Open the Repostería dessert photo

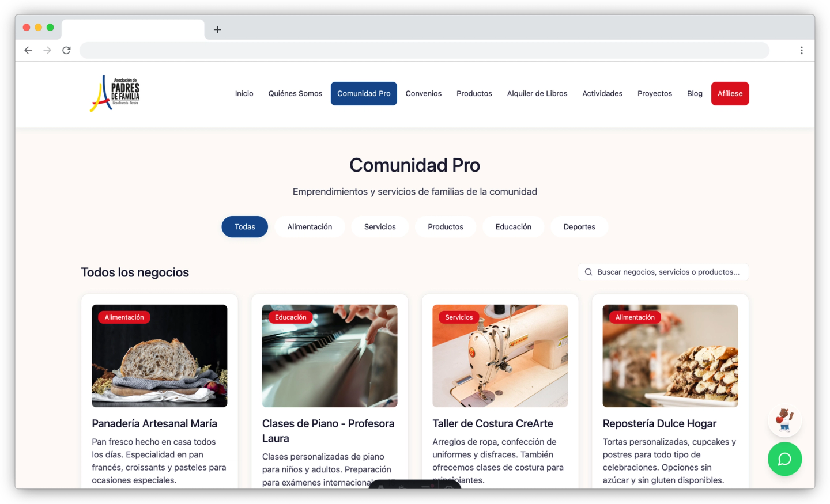[670, 356]
